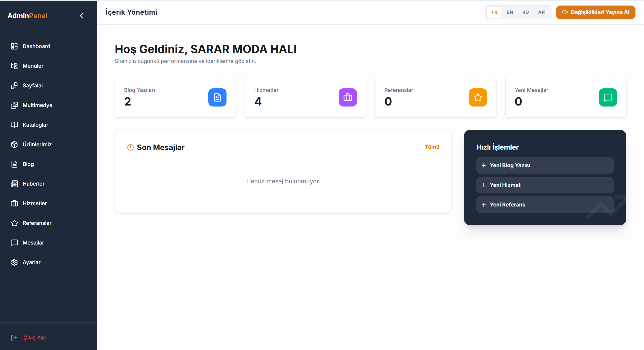Click the Henüz mesaj bulunmuyor text
The image size is (644, 350).
click(x=283, y=181)
